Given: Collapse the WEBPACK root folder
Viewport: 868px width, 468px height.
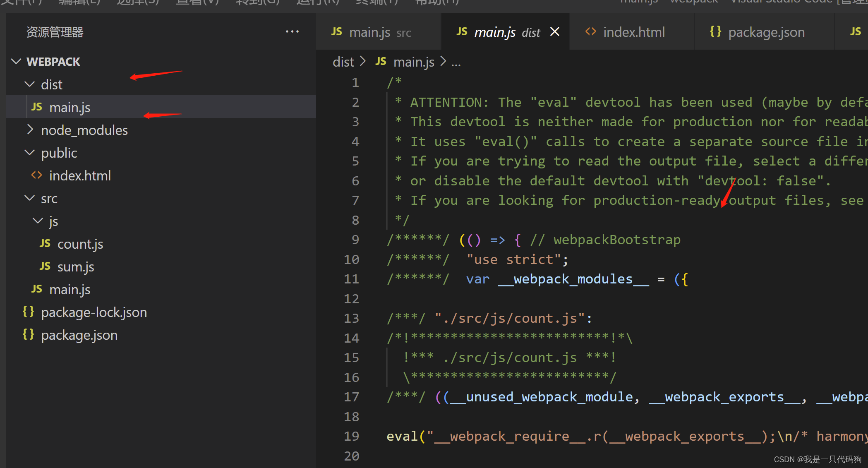Looking at the screenshot, I should [x=16, y=62].
